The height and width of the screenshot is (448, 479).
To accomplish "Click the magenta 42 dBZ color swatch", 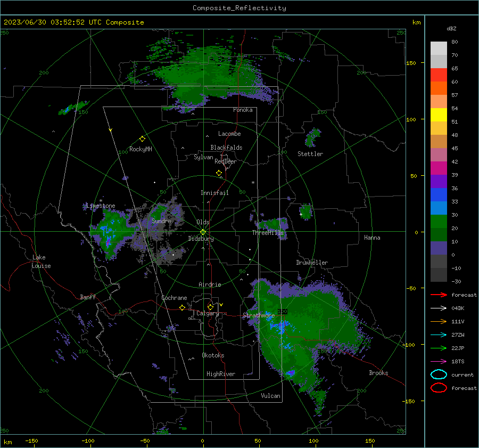I will point(439,168).
